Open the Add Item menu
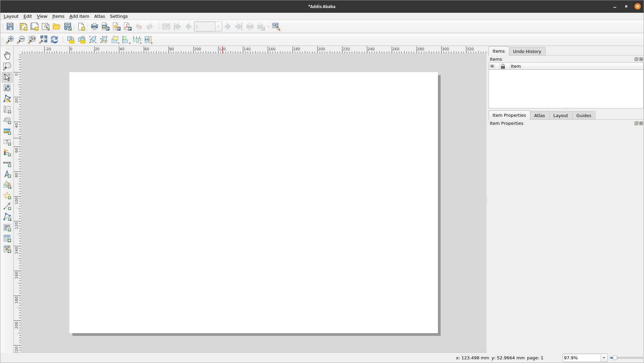The height and width of the screenshot is (363, 644). (79, 16)
